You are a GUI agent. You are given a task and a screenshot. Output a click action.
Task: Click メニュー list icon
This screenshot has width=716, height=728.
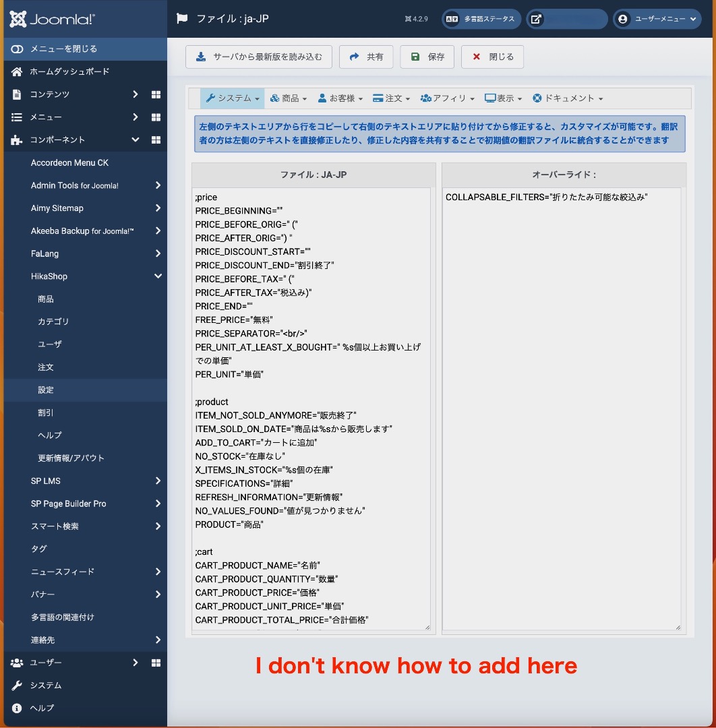point(17,117)
